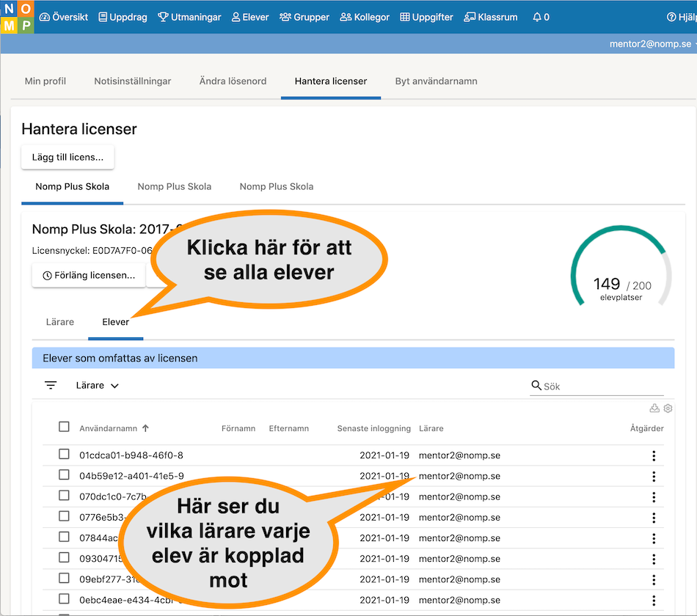Open Uppgifter in top navigation
This screenshot has height=616, width=697.
427,18
